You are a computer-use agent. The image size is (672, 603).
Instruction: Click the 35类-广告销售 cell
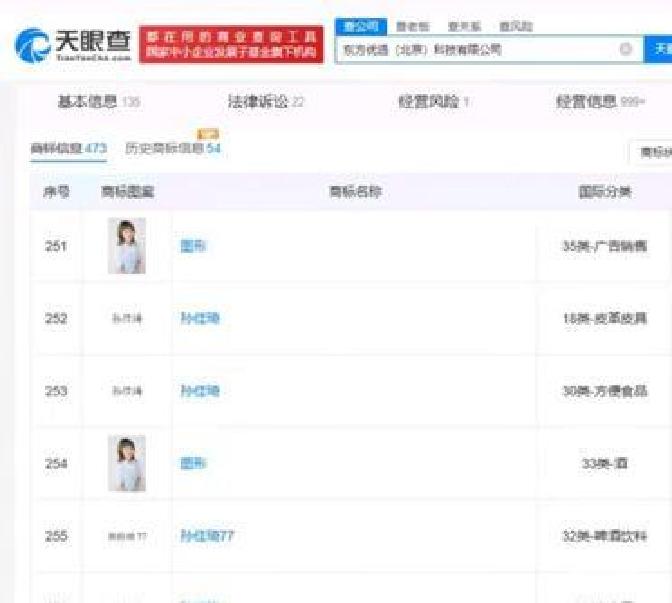click(605, 246)
